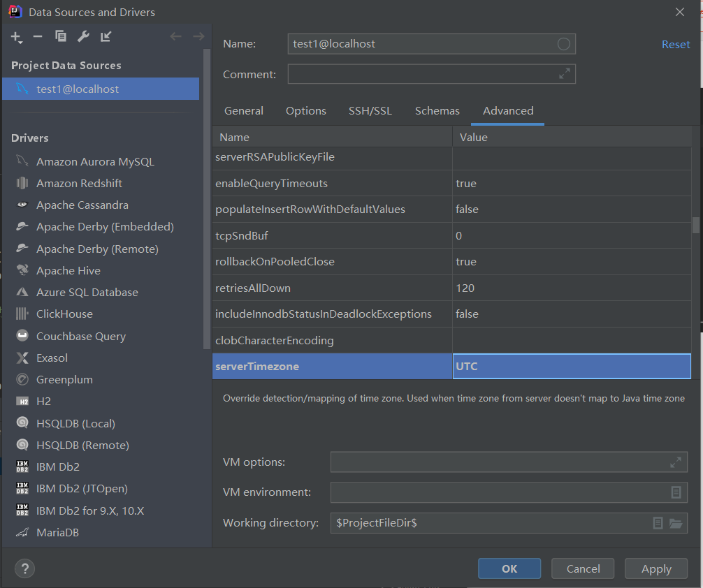The image size is (703, 588).
Task: Edit the serverTimezone value UTC
Action: click(x=572, y=366)
